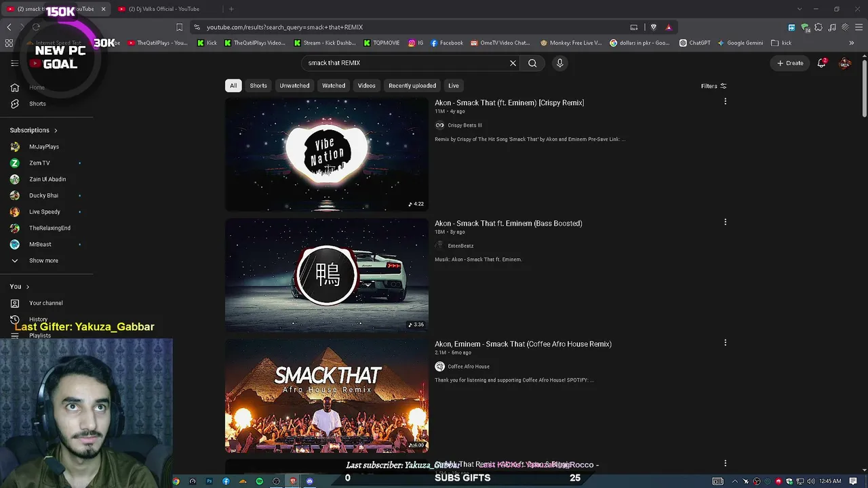Play the Smack That Afro House thumbnail
Viewport: 868px width, 488px height.
[x=327, y=396]
